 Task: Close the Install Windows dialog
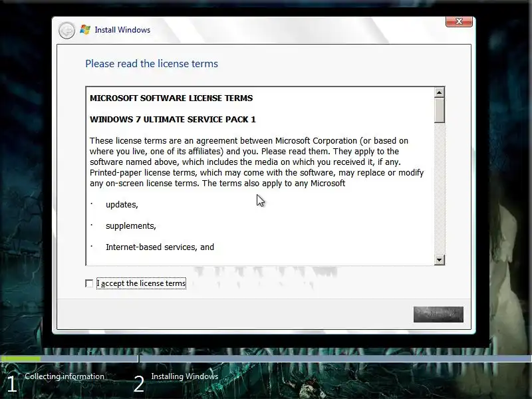click(x=459, y=21)
